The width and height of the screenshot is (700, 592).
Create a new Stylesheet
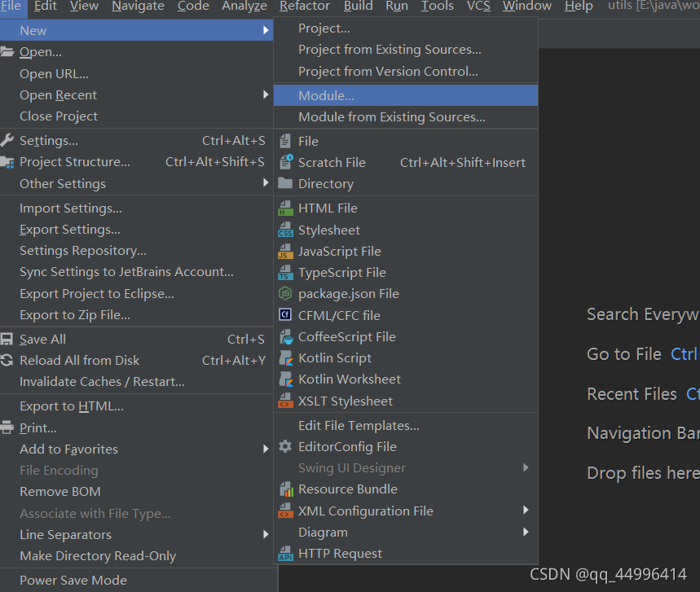tap(330, 229)
